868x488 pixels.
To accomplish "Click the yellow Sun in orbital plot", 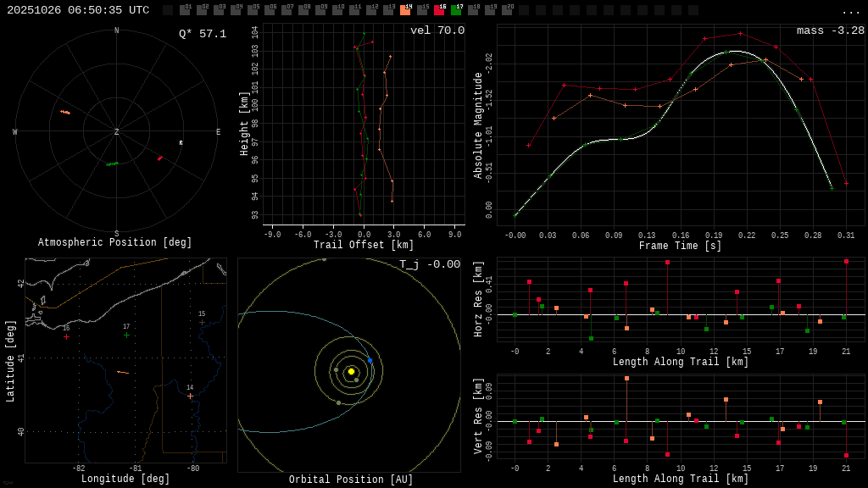I will coord(351,371).
